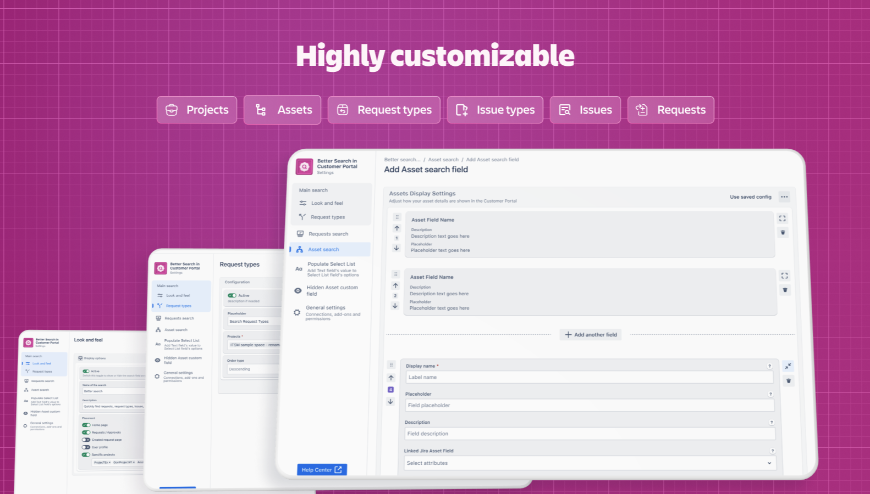The width and height of the screenshot is (870, 494).
Task: Collapse the Display name form card
Action: click(x=788, y=366)
